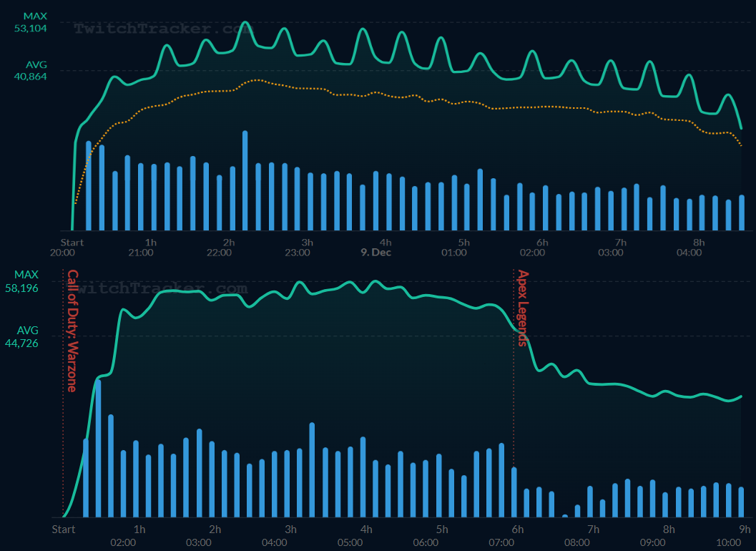Click the Start label on bottom chart axis
Viewport: 756px width, 551px height.
(x=64, y=530)
